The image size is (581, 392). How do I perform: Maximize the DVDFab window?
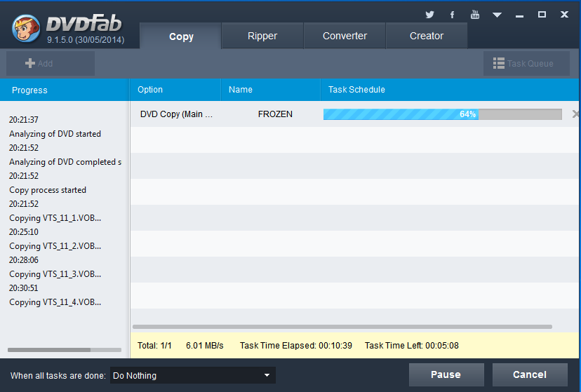(542, 15)
